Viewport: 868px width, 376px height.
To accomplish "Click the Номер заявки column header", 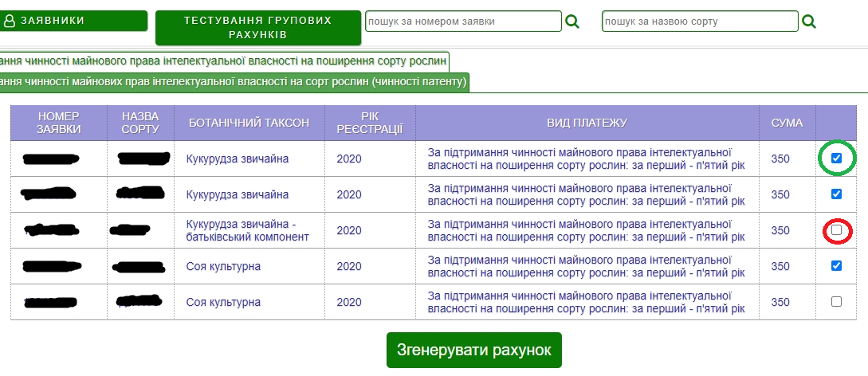I will tap(59, 123).
